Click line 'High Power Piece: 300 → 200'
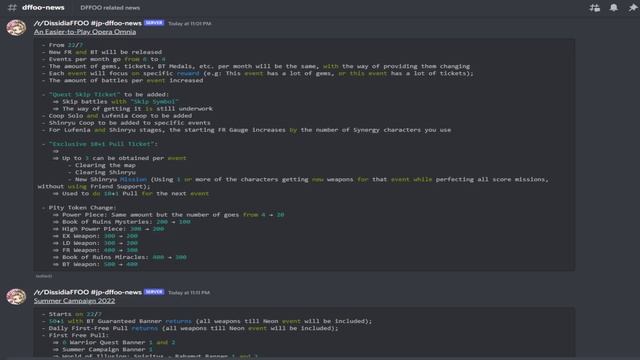The width and height of the screenshot is (640, 360). (x=109, y=229)
